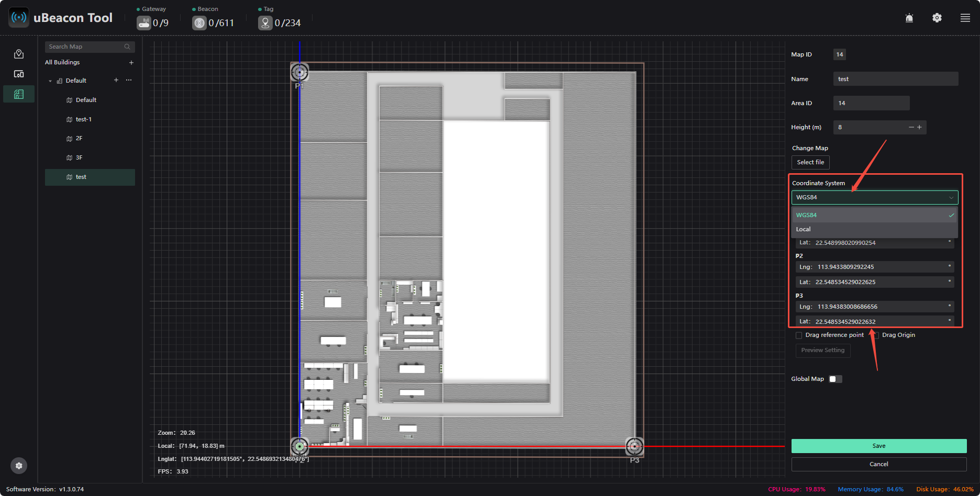Open the hamburger menu icon

click(x=965, y=18)
